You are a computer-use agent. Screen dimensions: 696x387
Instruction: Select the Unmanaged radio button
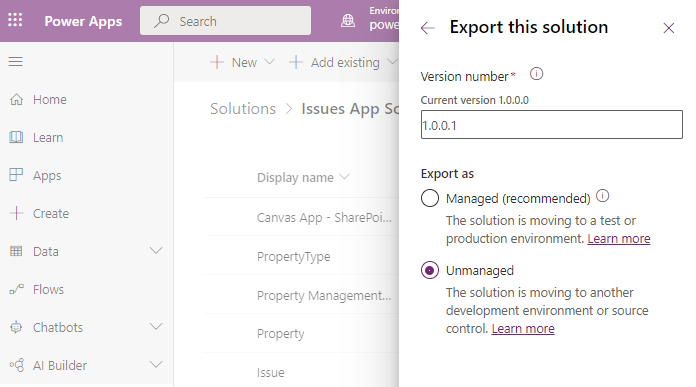(x=430, y=270)
